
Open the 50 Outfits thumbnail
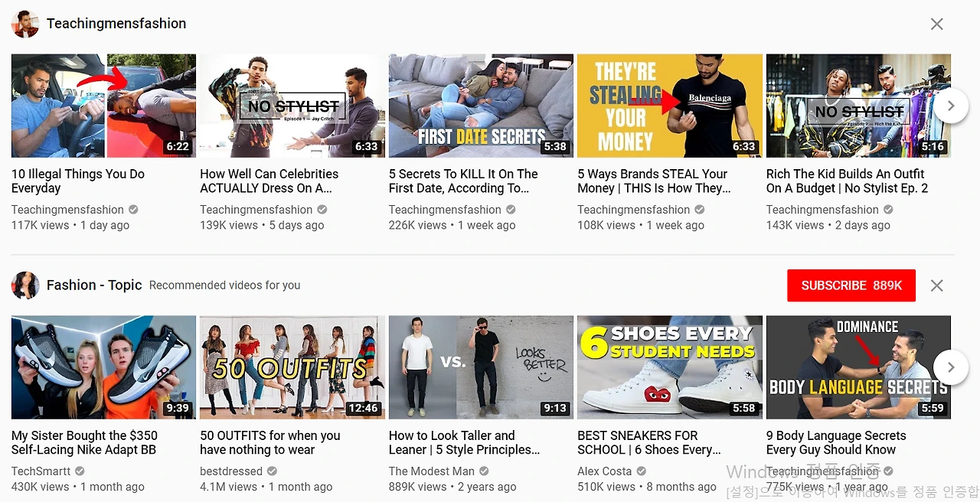pyautogui.click(x=292, y=367)
